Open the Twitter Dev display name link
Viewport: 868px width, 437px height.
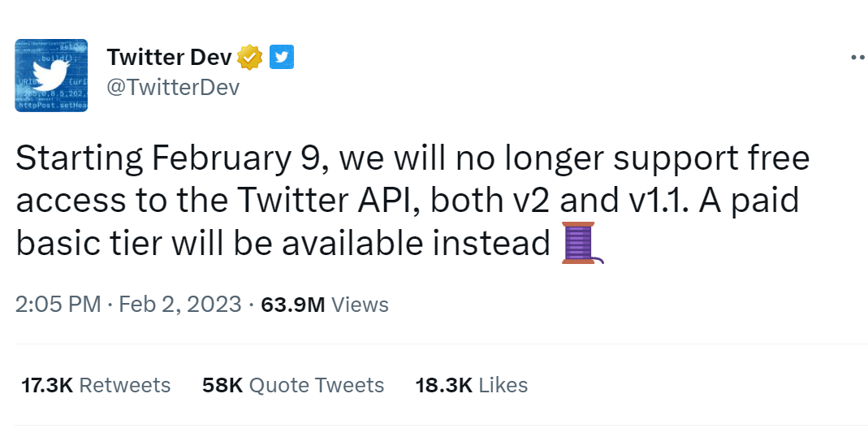pos(169,57)
